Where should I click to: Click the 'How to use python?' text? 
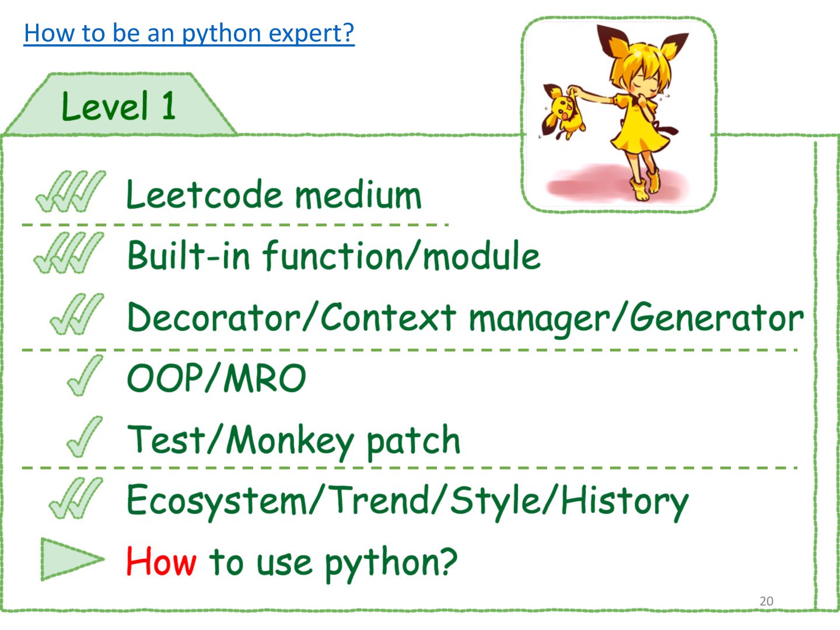(x=292, y=562)
